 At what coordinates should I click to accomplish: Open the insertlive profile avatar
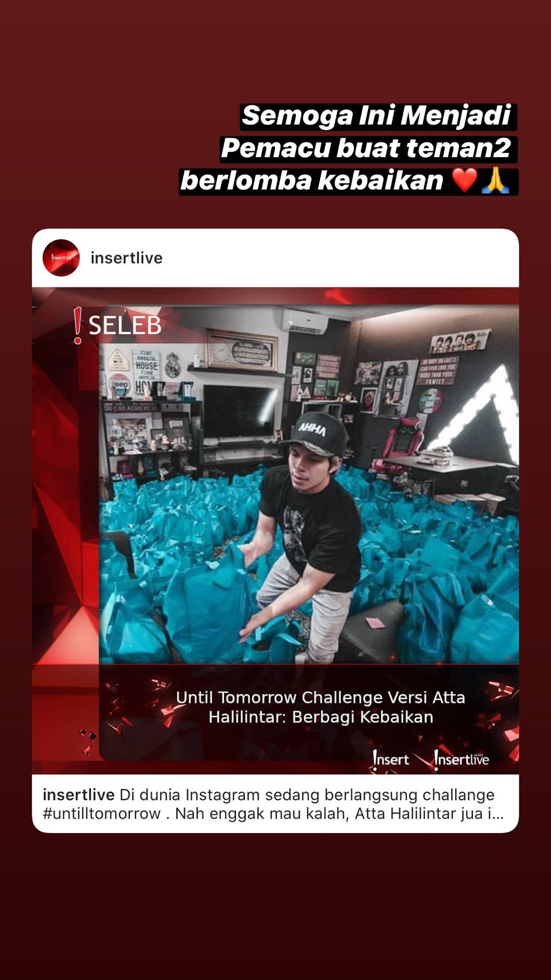coord(61,258)
